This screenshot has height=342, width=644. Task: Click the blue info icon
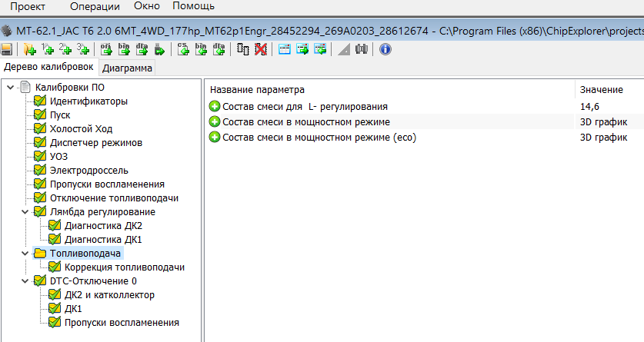tap(385, 50)
